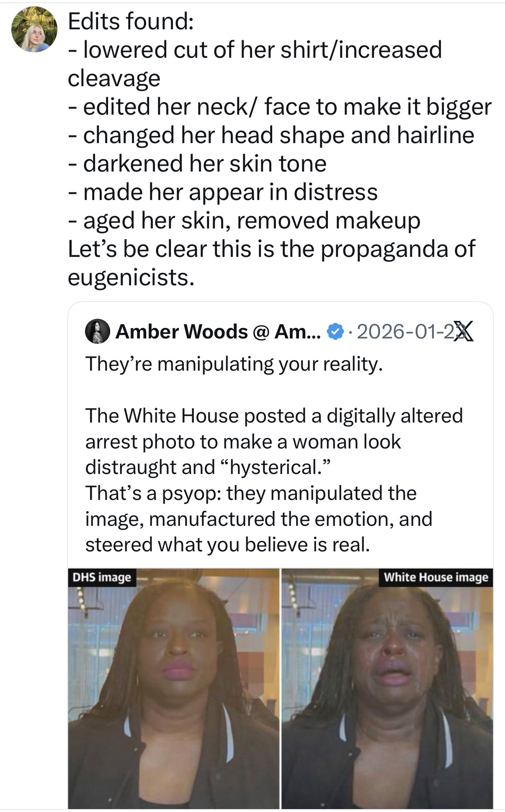Click "changed her head shape and hairline" line
This screenshot has width=505, height=812.
(271, 135)
